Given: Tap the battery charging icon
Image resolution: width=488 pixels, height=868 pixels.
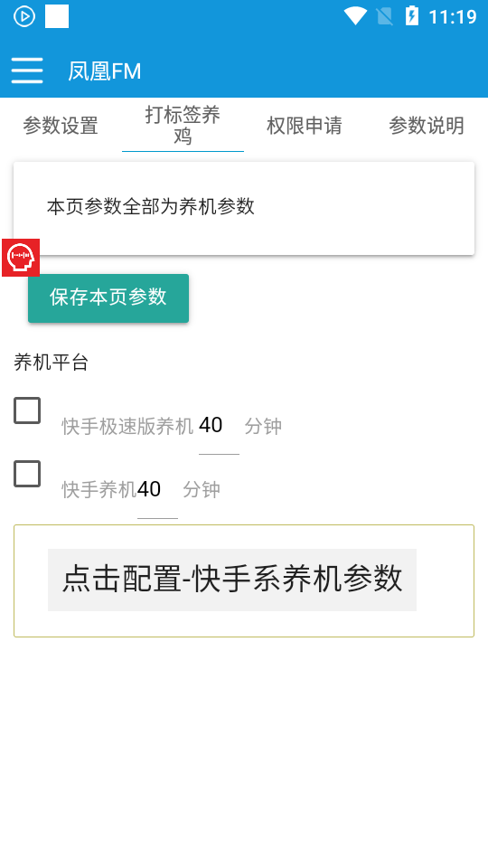Looking at the screenshot, I should click(412, 16).
